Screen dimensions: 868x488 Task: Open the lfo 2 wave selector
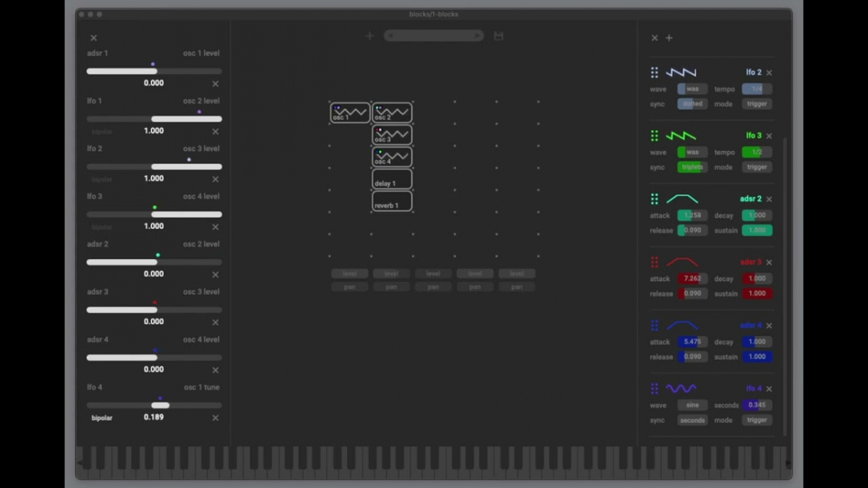pyautogui.click(x=692, y=89)
